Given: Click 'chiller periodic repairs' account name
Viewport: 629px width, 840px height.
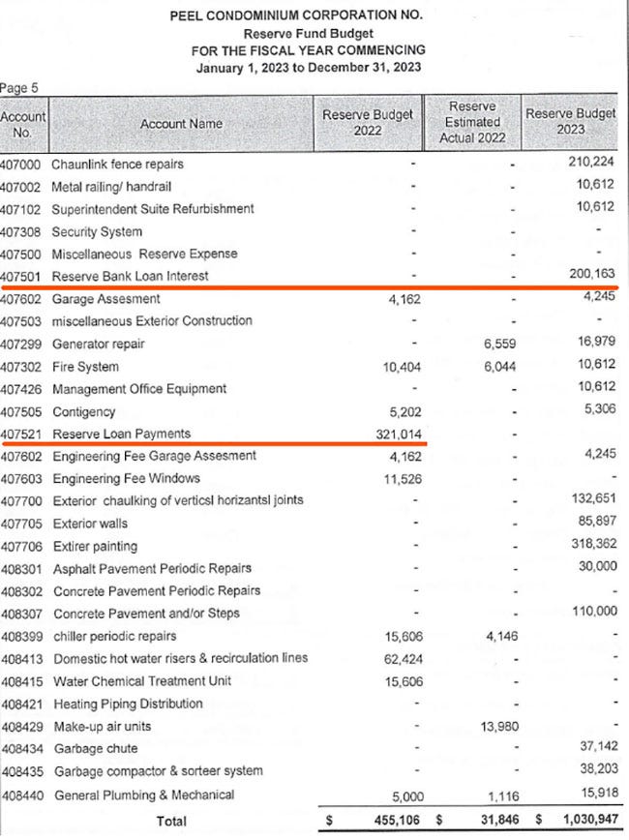Looking at the screenshot, I should pos(115,637).
